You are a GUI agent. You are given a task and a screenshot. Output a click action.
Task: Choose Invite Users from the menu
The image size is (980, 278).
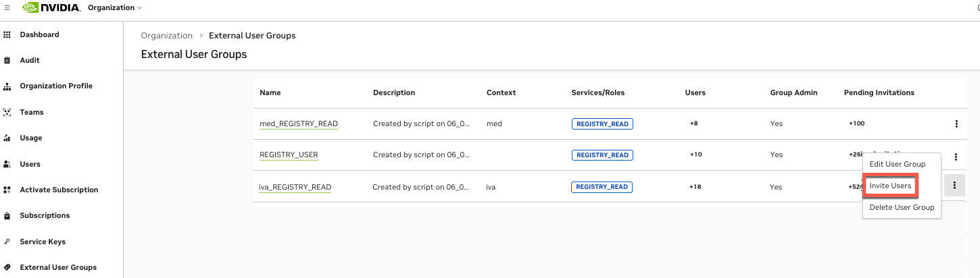point(890,186)
